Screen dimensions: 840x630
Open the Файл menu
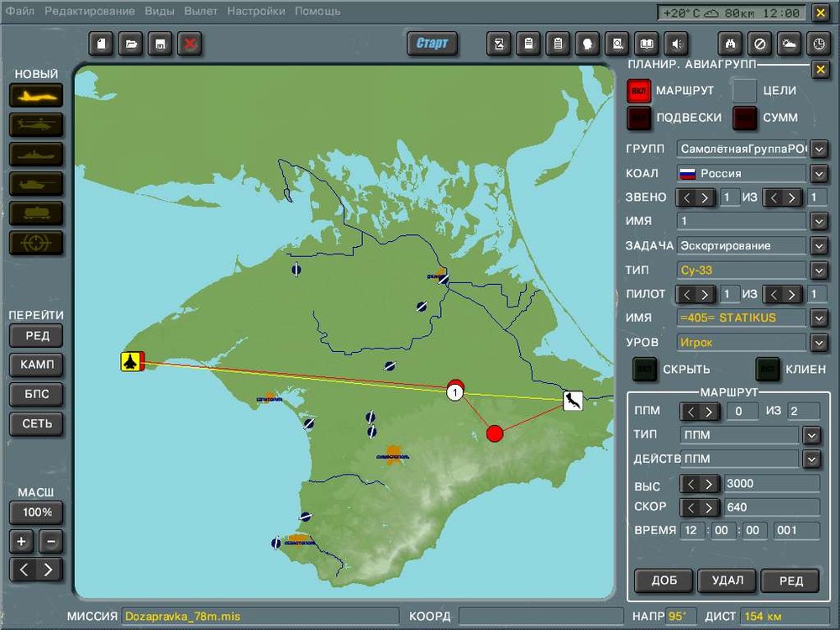pos(19,11)
